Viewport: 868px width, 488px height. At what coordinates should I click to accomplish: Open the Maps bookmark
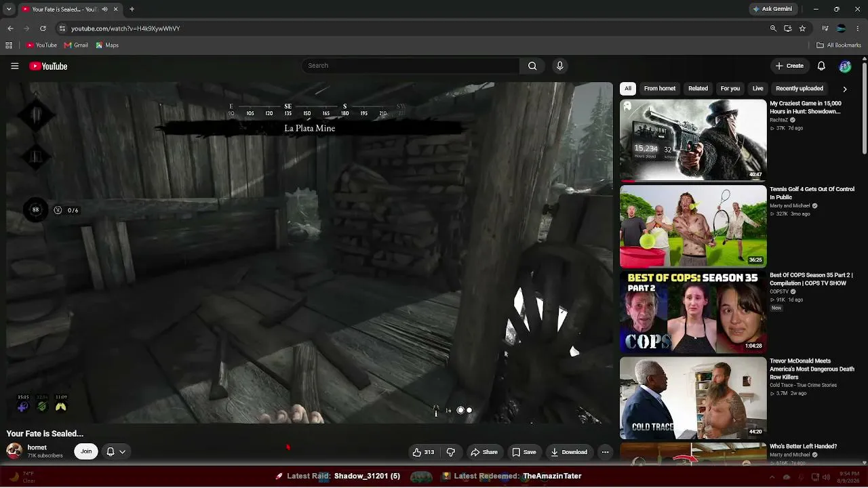107,45
